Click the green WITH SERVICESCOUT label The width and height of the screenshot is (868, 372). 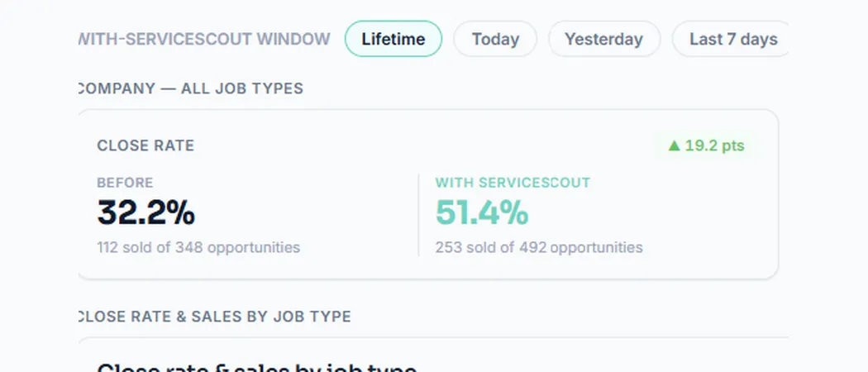tap(513, 183)
